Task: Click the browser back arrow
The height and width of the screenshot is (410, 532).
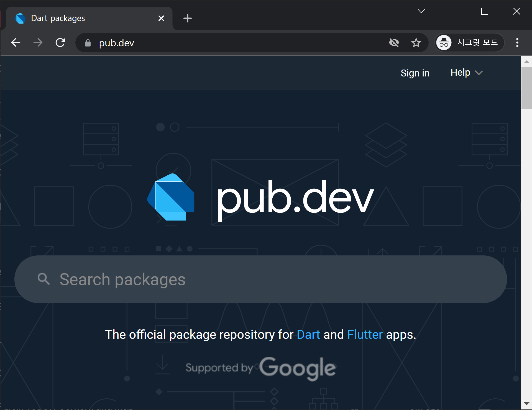Action: point(16,43)
